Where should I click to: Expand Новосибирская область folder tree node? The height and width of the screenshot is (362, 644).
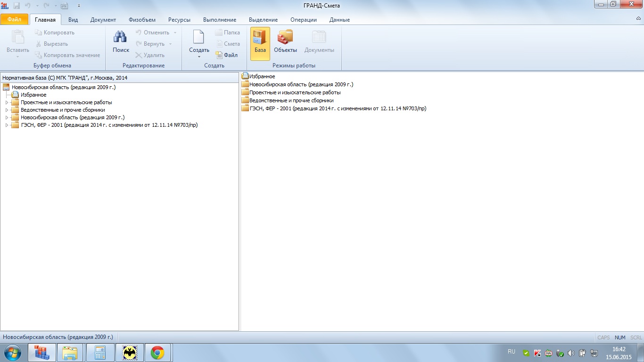point(7,117)
